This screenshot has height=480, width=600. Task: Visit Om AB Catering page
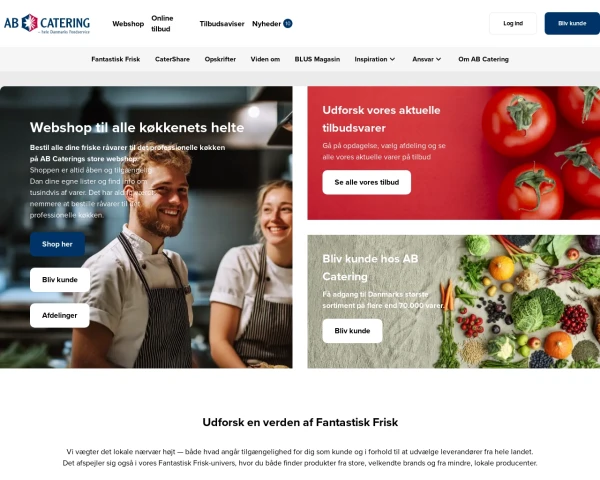click(x=483, y=59)
